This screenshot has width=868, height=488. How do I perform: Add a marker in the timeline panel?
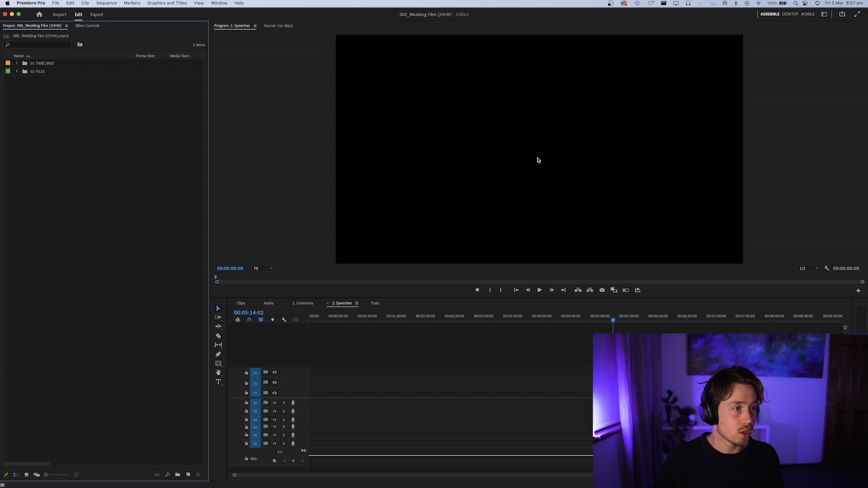click(x=272, y=319)
